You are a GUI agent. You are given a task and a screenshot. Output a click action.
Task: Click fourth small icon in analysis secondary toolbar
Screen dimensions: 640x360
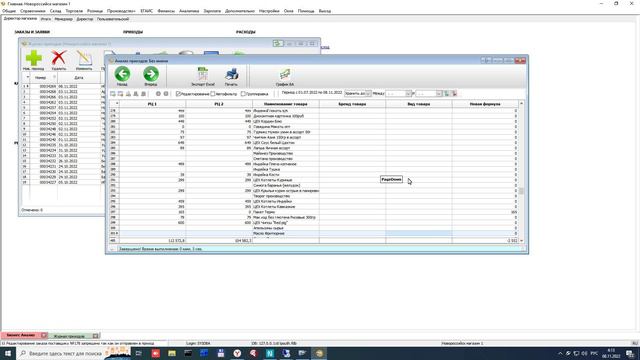click(x=136, y=94)
